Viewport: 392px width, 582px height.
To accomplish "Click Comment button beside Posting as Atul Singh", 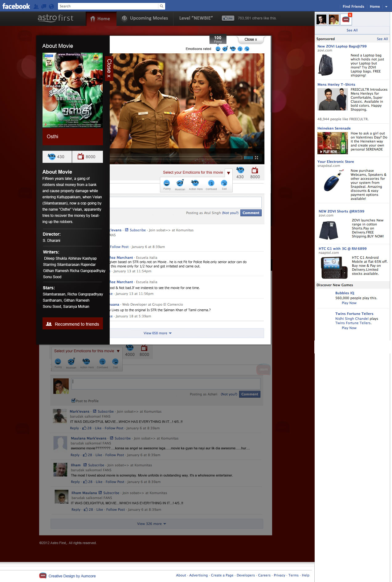I will click(x=251, y=213).
